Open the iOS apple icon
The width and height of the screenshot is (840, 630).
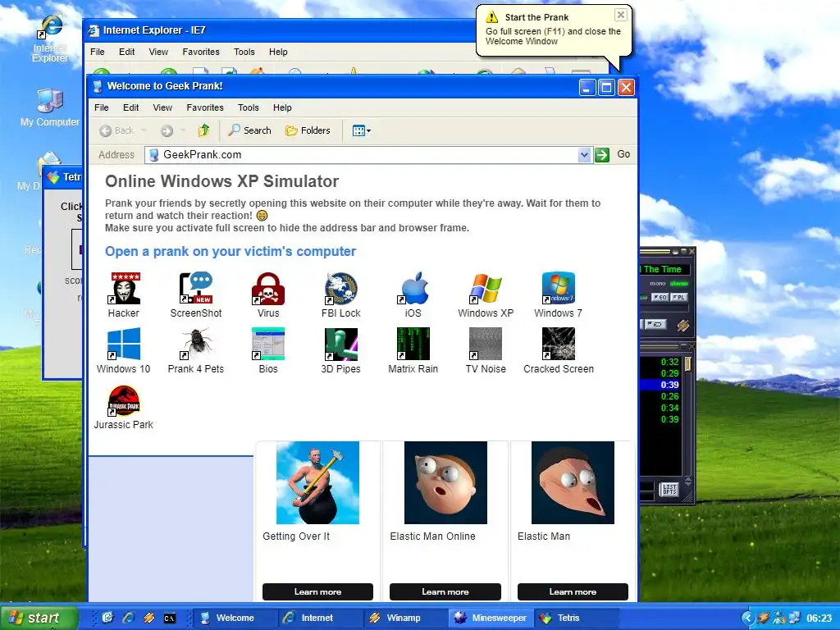tap(413, 294)
